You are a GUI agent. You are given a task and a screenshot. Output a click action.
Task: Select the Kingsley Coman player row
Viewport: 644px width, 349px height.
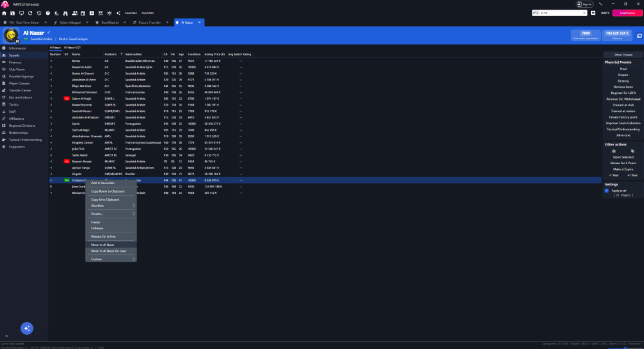coord(325,142)
